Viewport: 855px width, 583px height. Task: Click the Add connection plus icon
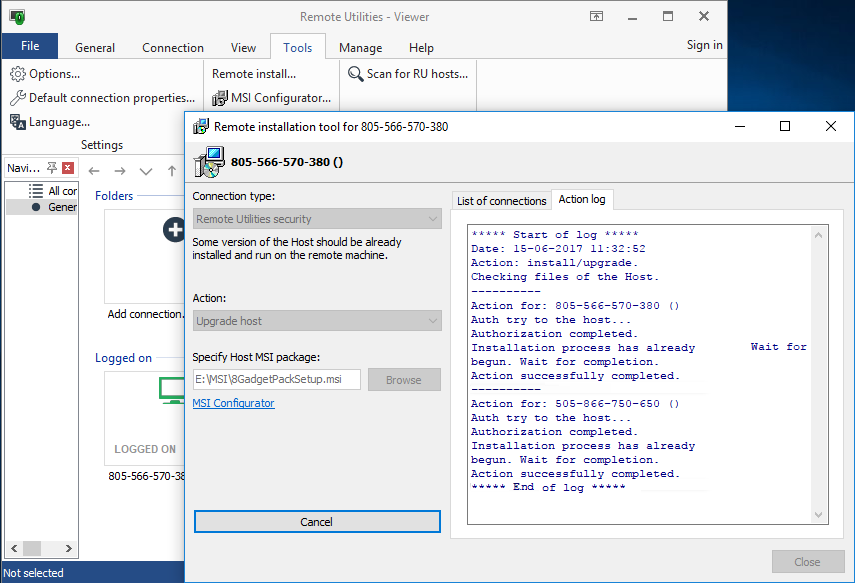point(174,230)
